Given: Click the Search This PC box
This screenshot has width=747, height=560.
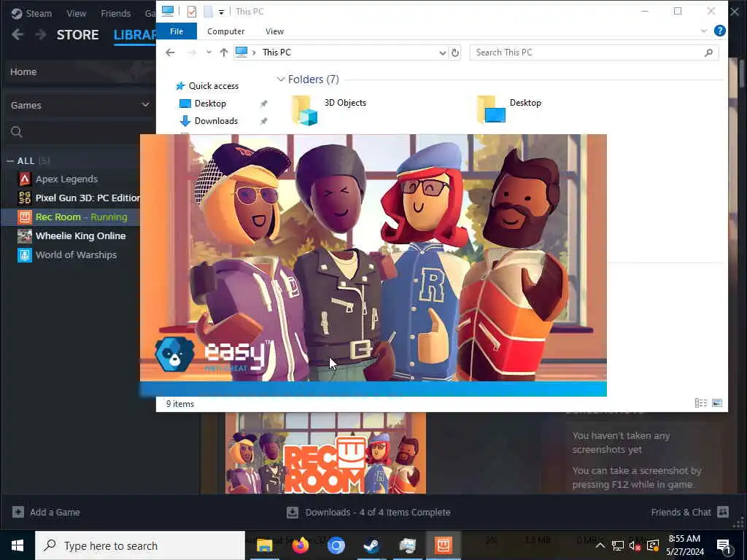Looking at the screenshot, I should [x=594, y=52].
